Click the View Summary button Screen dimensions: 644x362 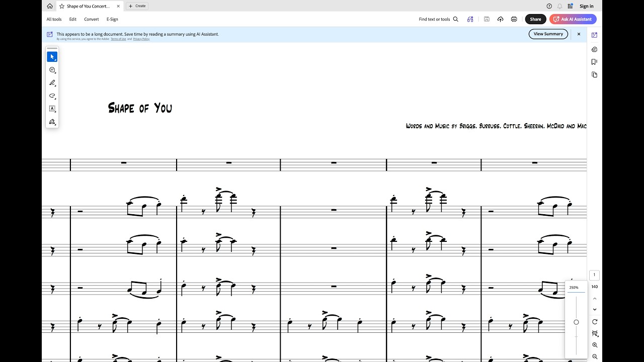tap(548, 34)
